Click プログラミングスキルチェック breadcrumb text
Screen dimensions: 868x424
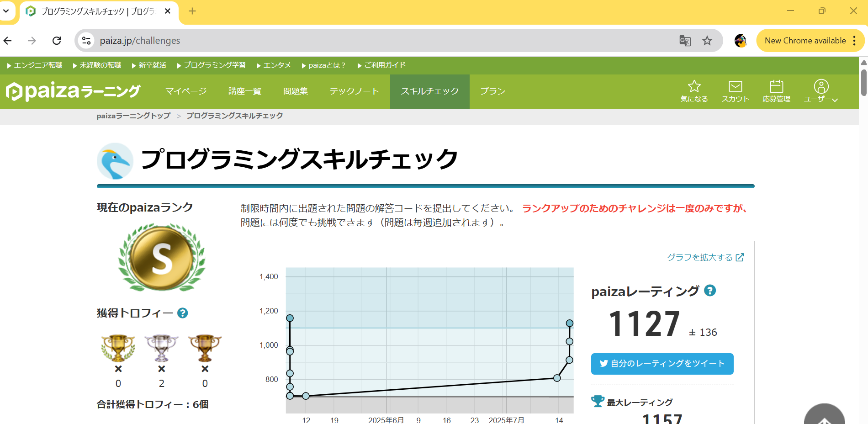pyautogui.click(x=235, y=116)
